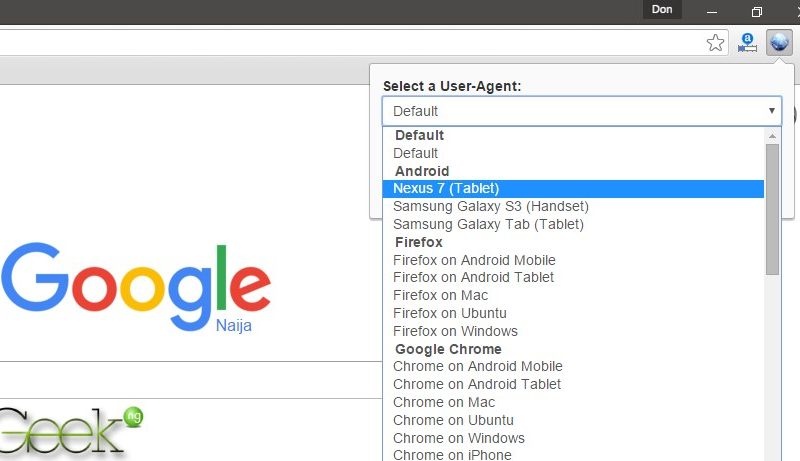The width and height of the screenshot is (800, 461).
Task: Click the bookmark star icon
Action: (x=715, y=43)
